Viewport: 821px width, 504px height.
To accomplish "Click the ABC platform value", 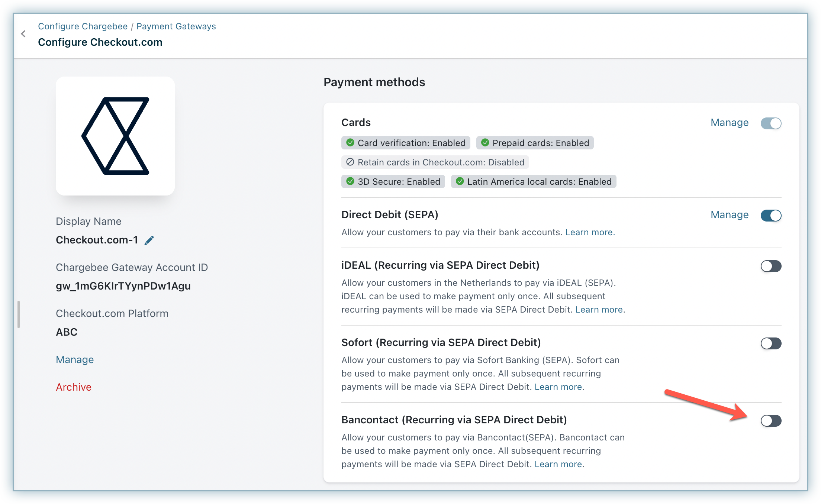I will point(67,332).
